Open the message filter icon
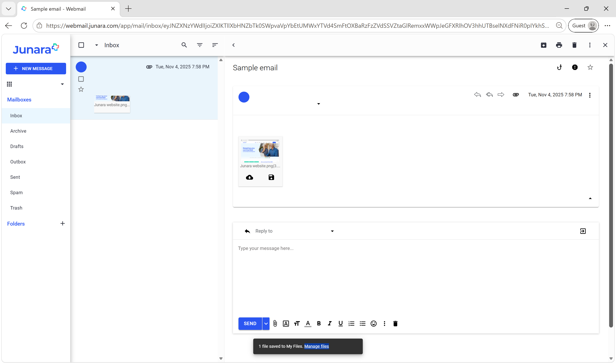616x364 pixels. coord(200,45)
